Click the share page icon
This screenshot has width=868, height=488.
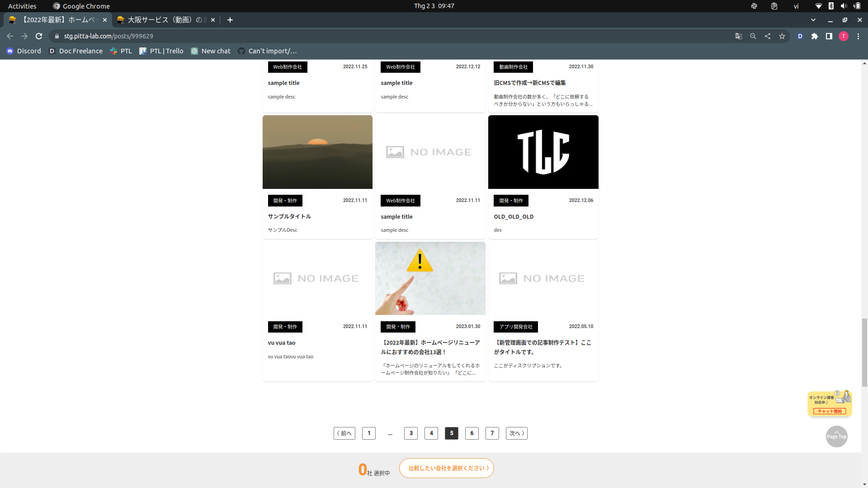coord(768,36)
